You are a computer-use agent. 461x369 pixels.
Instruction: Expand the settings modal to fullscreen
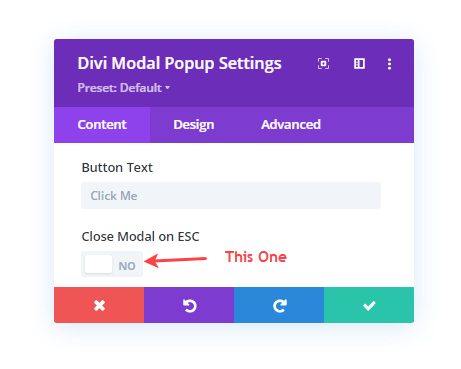tap(323, 63)
